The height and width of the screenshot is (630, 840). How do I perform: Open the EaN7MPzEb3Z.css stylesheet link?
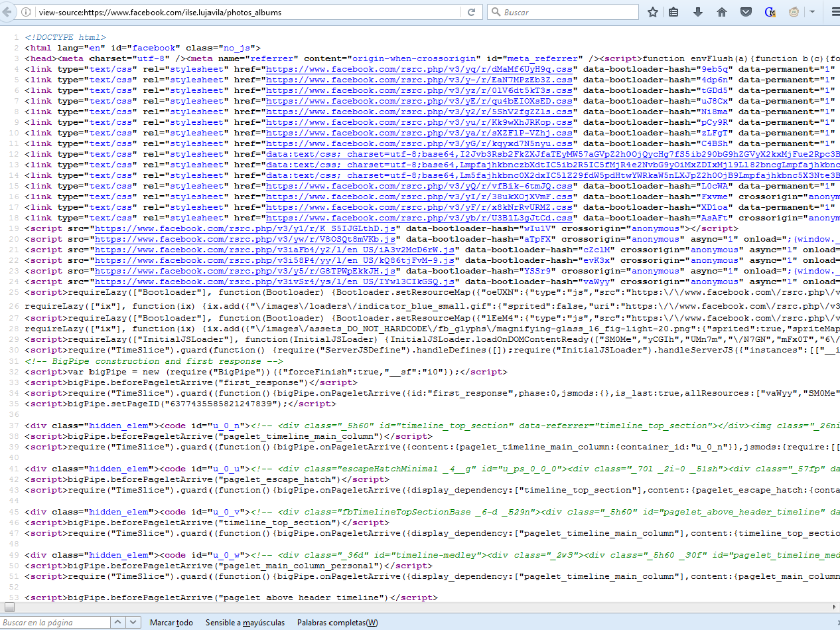click(419, 80)
